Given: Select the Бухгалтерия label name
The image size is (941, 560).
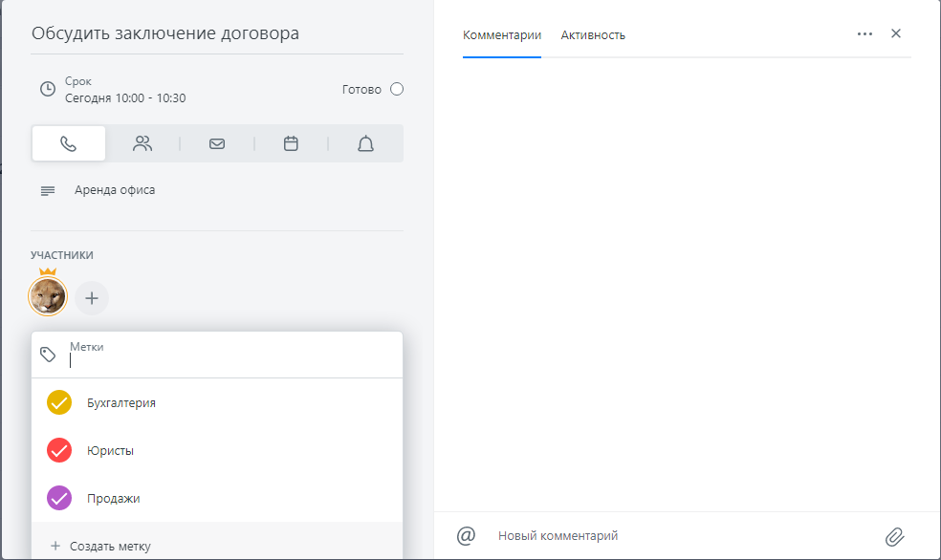Looking at the screenshot, I should [x=121, y=403].
